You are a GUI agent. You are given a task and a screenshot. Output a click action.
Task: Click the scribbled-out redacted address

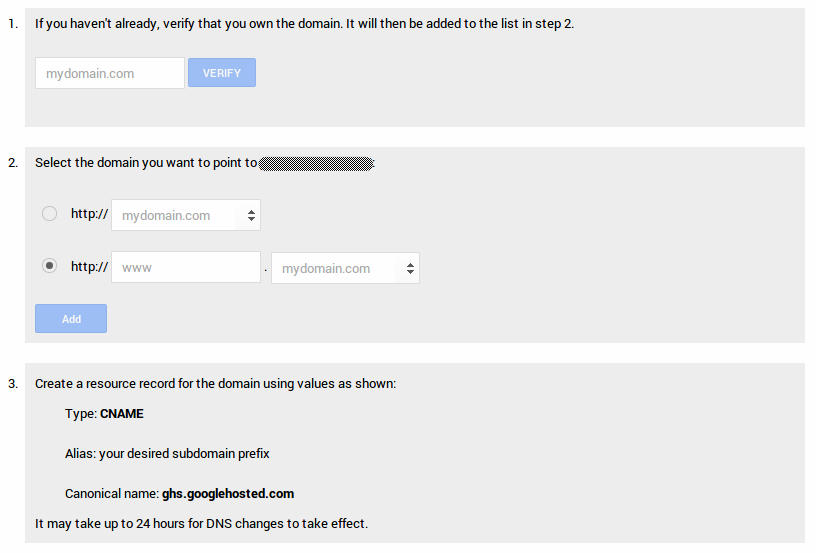[x=316, y=163]
